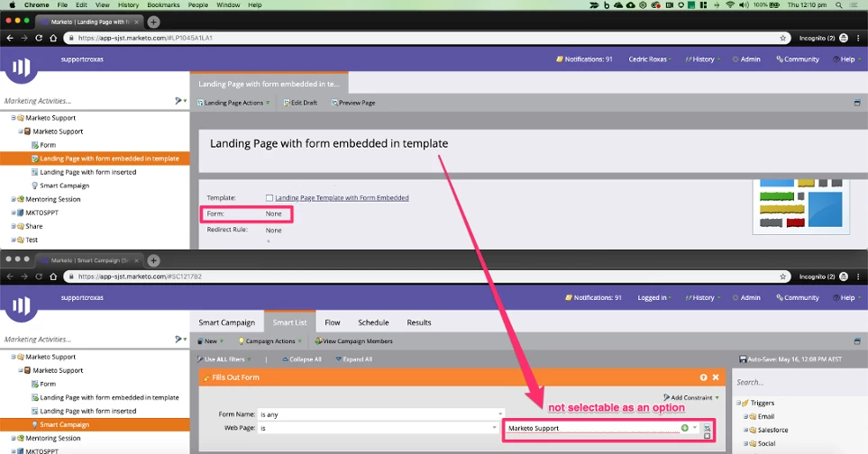Collapse the top-level Marketo Support folder in the top tree
Screen dimensions: 868x454
coord(14,118)
